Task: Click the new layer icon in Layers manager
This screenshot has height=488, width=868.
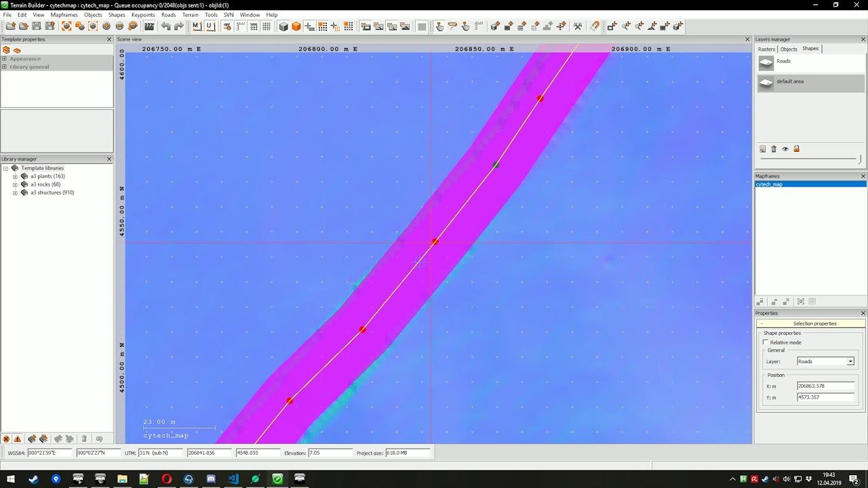Action: (762, 149)
